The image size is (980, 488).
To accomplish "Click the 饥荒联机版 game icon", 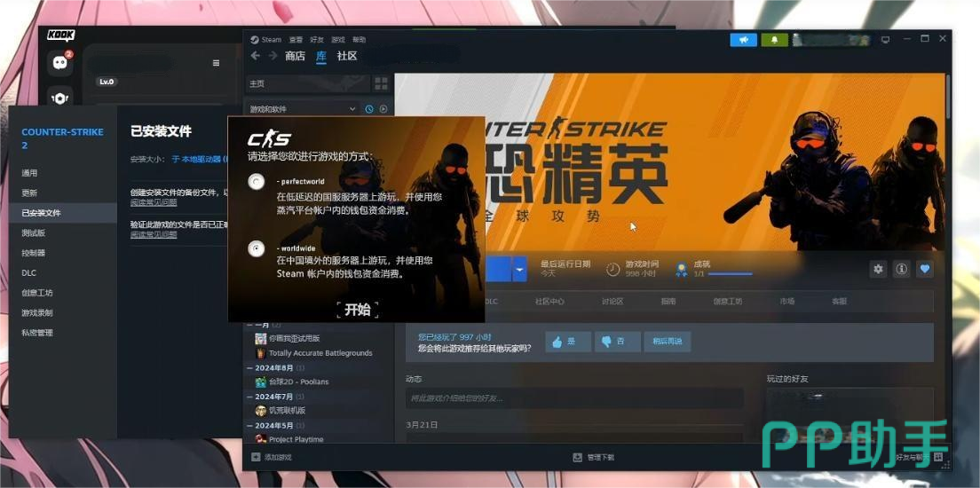I will (261, 411).
